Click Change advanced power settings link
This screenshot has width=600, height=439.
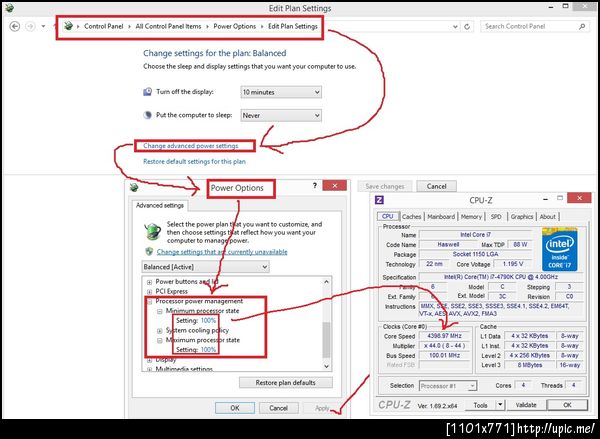click(x=191, y=146)
